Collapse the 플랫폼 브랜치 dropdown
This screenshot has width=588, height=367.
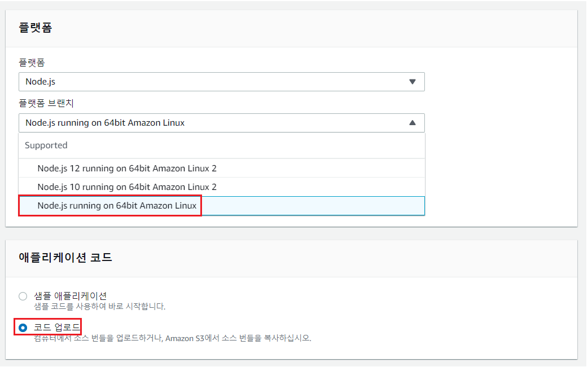coord(222,123)
